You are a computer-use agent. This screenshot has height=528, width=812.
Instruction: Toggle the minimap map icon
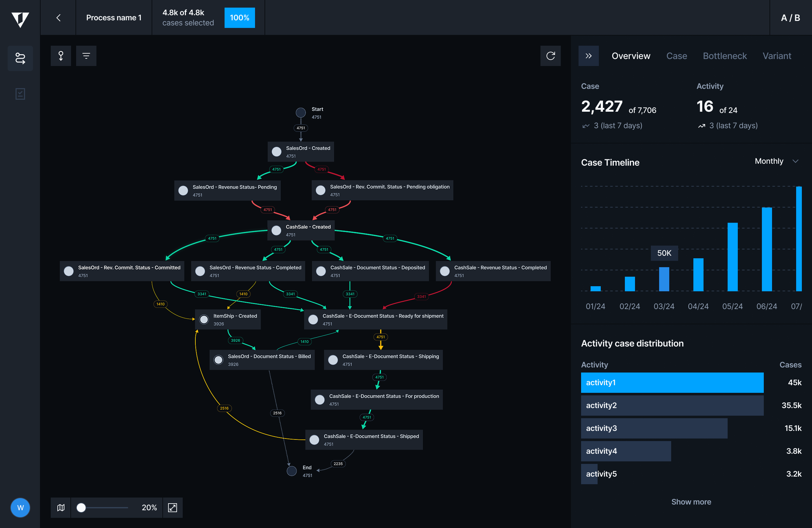pos(61,507)
